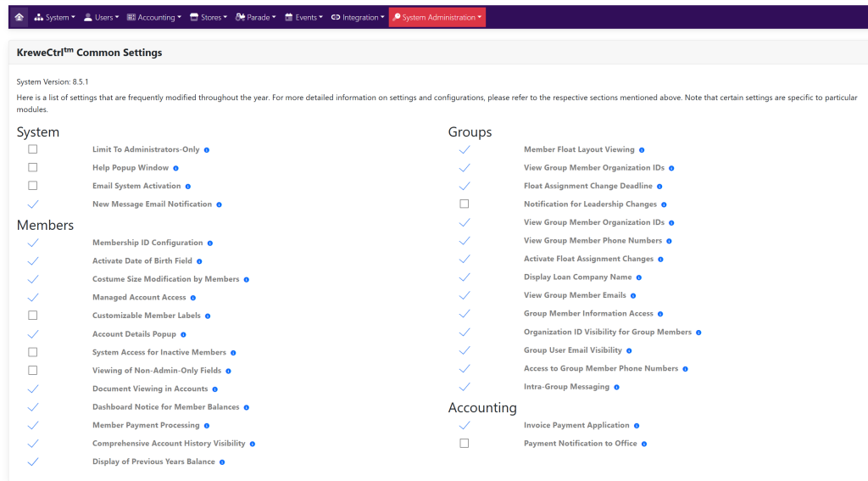Click info icon next to Membership ID Configuration
This screenshot has width=868, height=481.
point(210,243)
